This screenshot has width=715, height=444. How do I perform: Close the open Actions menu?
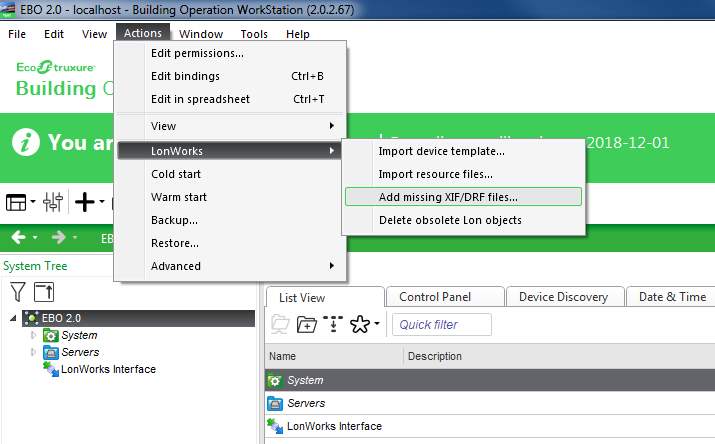143,33
